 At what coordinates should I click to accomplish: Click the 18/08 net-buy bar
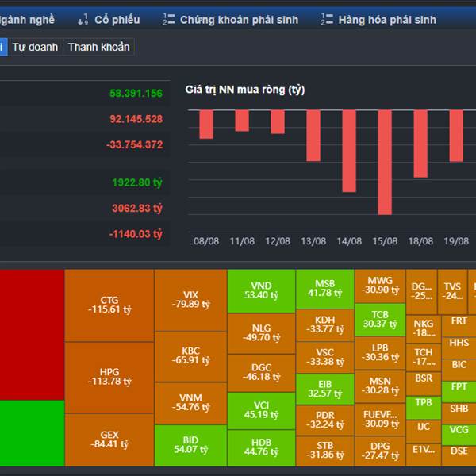pyautogui.click(x=420, y=144)
